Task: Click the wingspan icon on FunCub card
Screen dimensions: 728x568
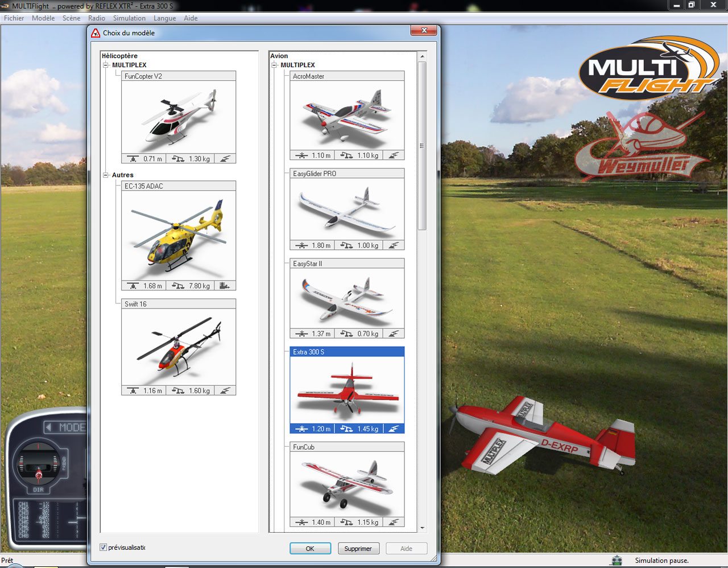Action: (x=301, y=522)
